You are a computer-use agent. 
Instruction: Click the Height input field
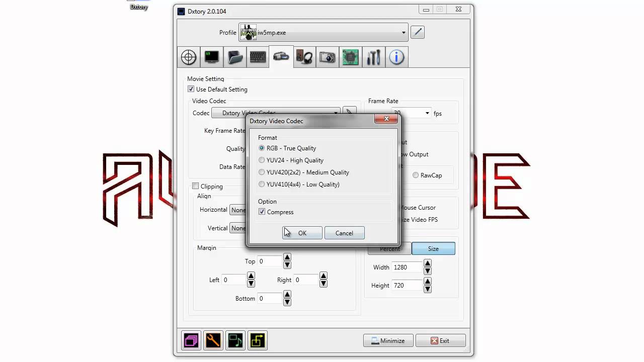(x=407, y=286)
